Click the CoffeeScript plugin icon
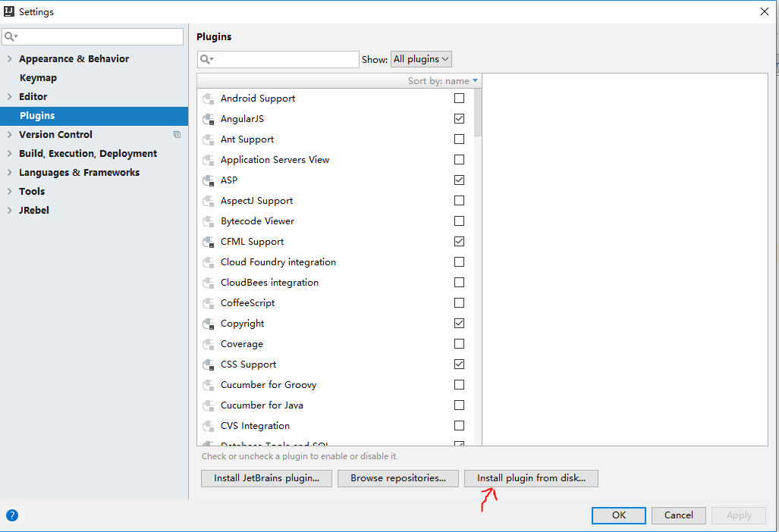 coord(208,303)
